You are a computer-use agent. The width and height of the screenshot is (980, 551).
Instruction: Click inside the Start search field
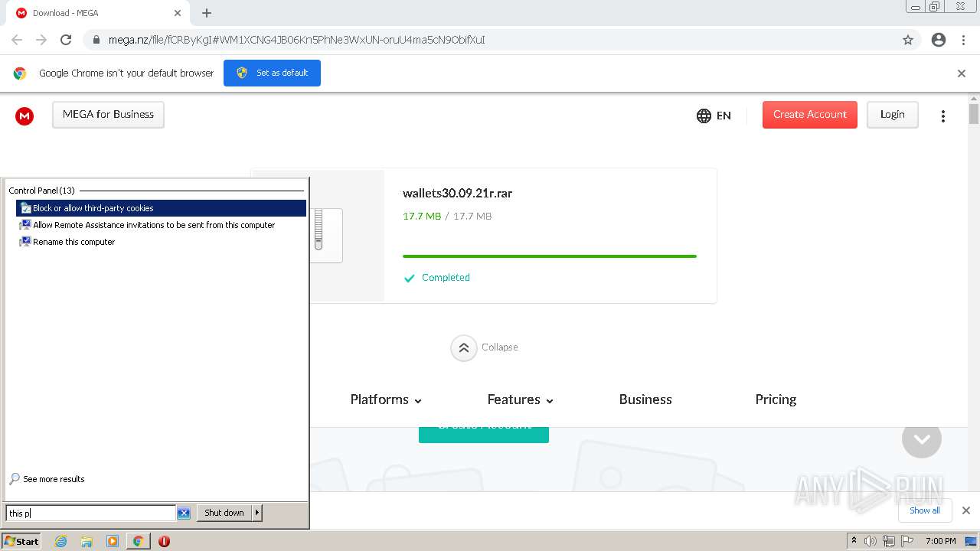pos(90,513)
